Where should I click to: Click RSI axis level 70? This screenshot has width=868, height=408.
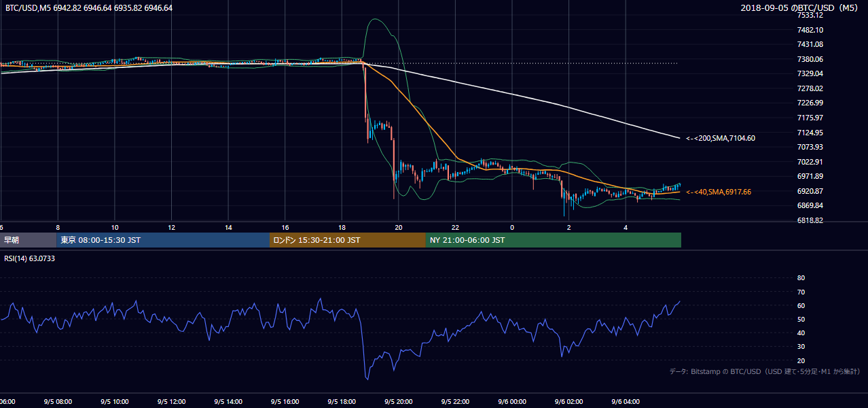tap(801, 292)
